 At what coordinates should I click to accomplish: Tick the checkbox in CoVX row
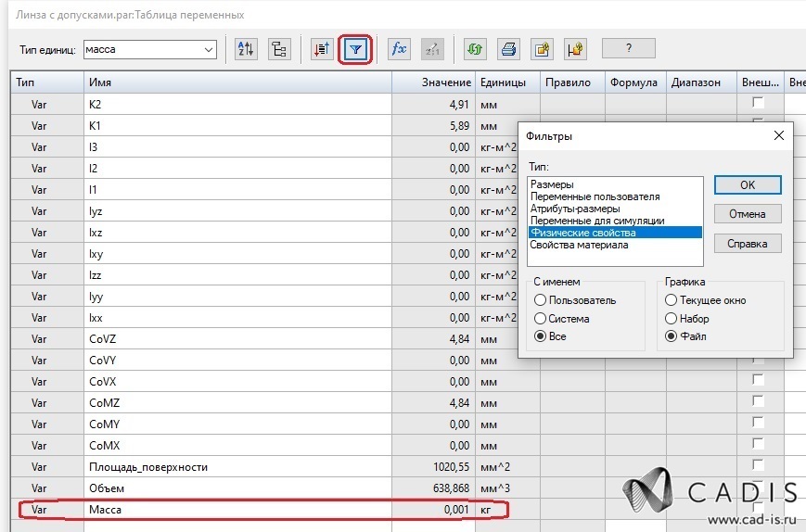pos(758,379)
